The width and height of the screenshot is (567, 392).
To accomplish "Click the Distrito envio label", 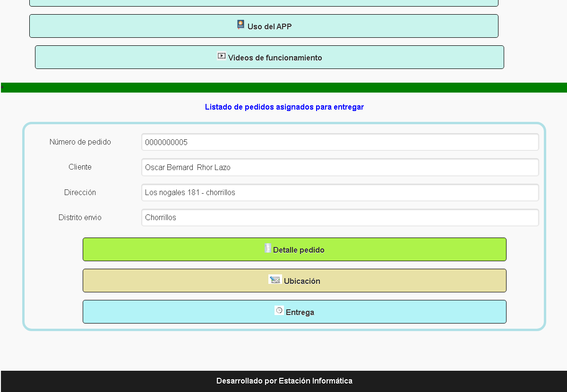I will click(x=80, y=218).
